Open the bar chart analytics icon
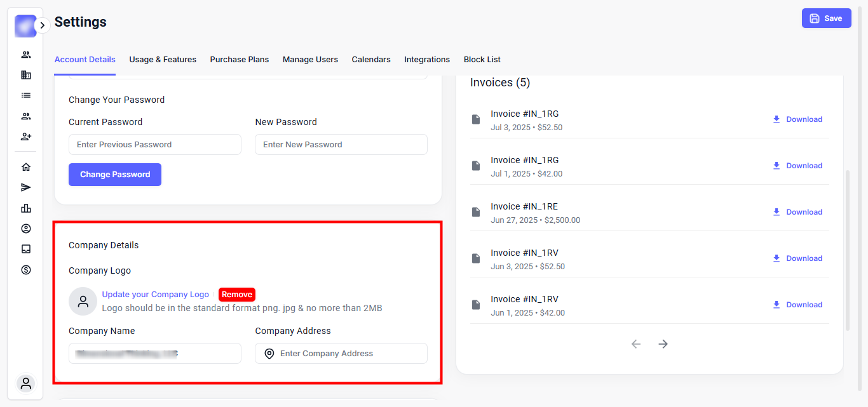 26,208
